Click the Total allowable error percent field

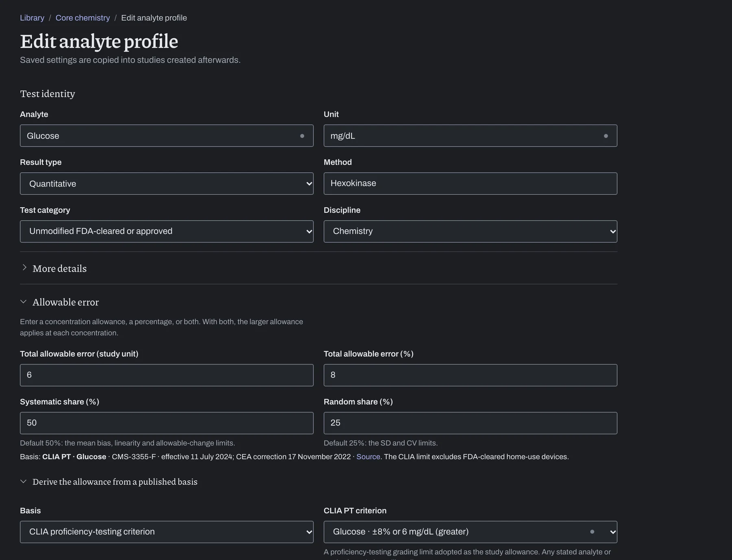click(x=471, y=375)
